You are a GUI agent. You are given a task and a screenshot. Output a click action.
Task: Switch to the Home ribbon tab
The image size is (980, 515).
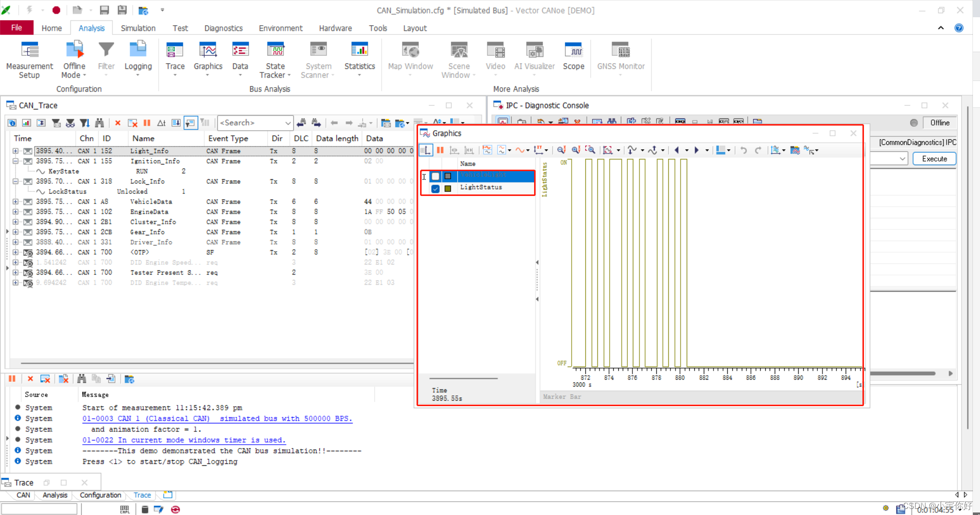click(52, 28)
